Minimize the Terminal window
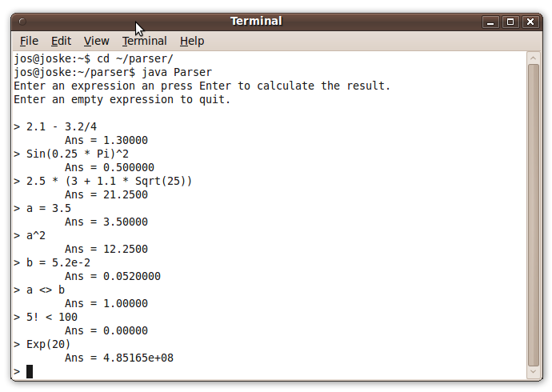 point(490,22)
